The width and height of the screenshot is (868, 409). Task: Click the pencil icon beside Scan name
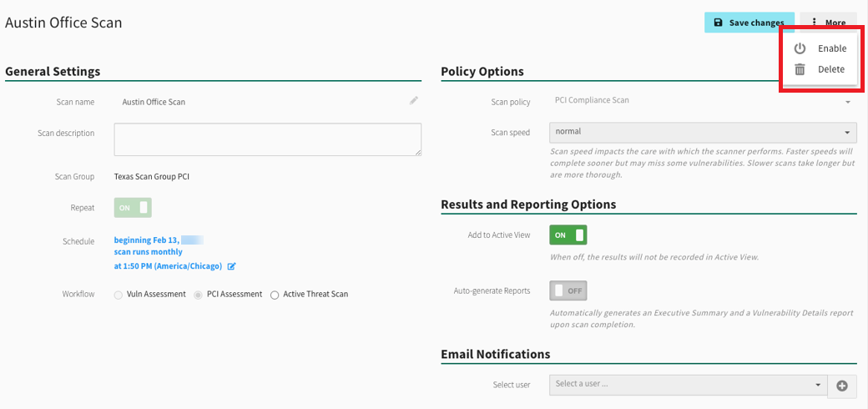click(x=413, y=101)
